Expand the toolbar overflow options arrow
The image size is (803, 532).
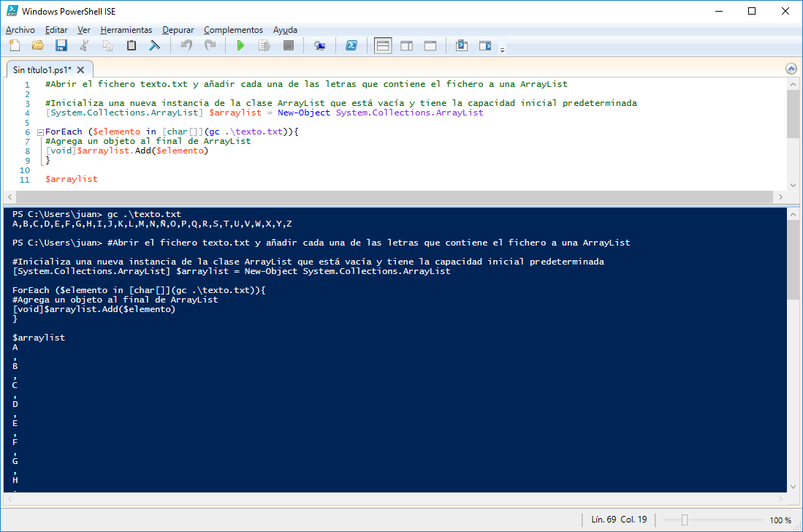[x=502, y=50]
